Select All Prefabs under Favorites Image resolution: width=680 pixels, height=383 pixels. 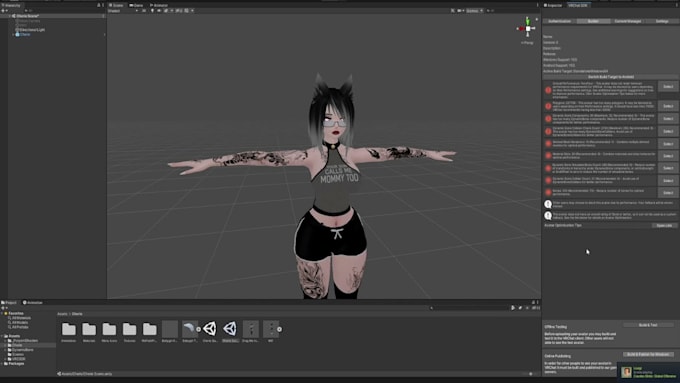click(x=18, y=327)
